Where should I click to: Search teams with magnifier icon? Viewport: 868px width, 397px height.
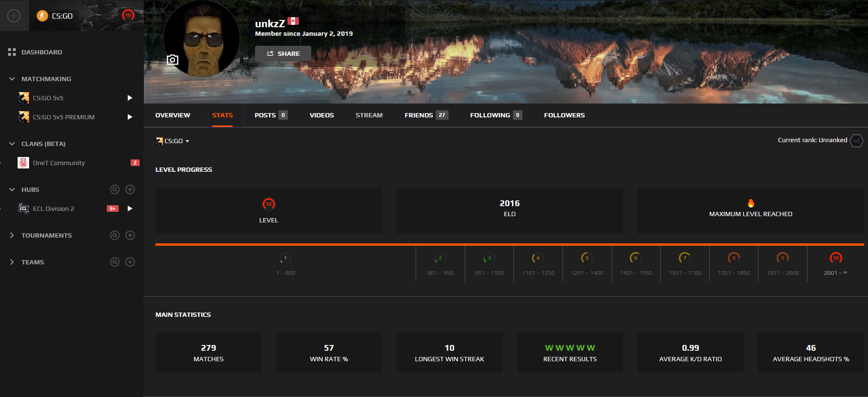[x=115, y=262]
